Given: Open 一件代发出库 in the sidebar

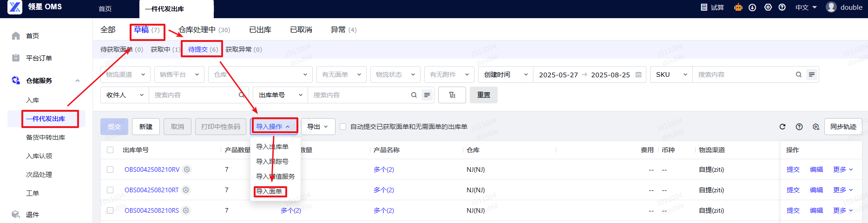Looking at the screenshot, I should click(46, 119).
